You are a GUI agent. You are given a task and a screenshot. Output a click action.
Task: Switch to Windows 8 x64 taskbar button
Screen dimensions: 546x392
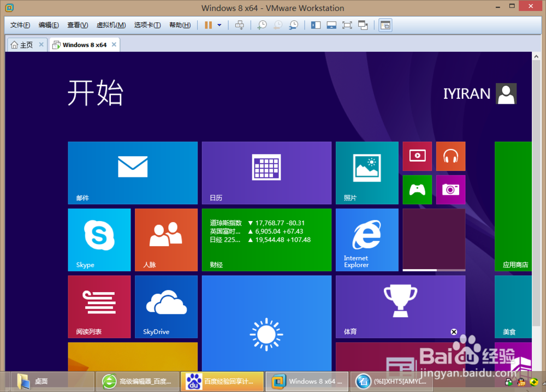click(x=307, y=381)
